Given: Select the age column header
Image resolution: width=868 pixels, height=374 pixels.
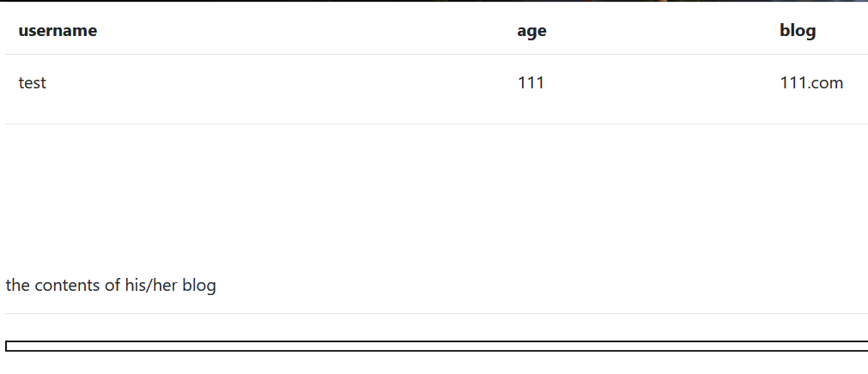Looking at the screenshot, I should (531, 31).
